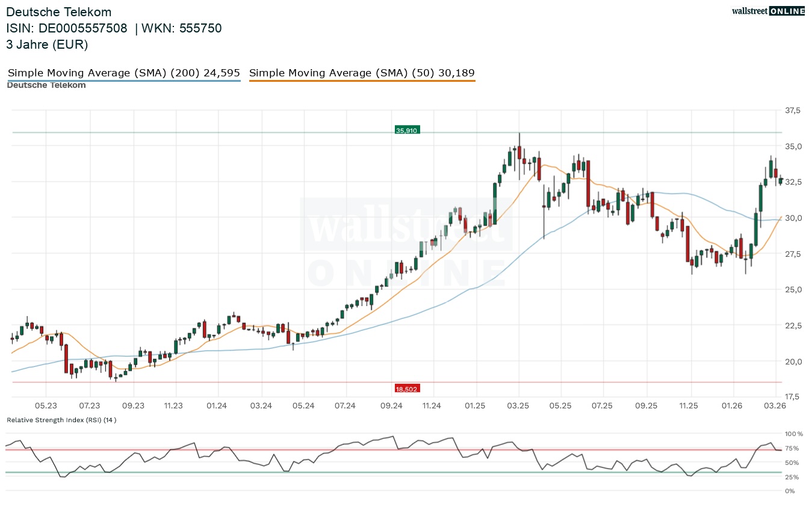
Task: Click the Relative Strength Index (RSI) (14) label
Action: (x=61, y=420)
